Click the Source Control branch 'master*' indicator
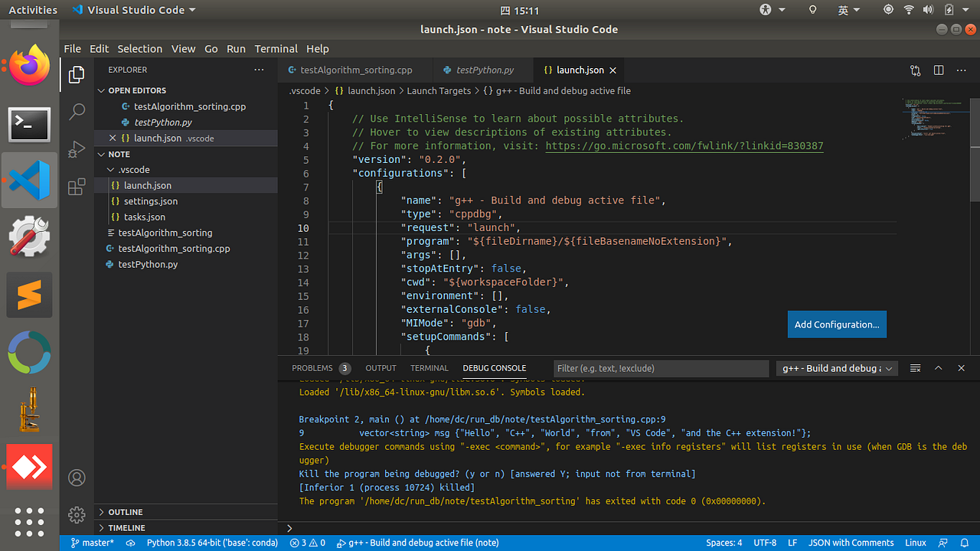980x551 pixels. (92, 543)
